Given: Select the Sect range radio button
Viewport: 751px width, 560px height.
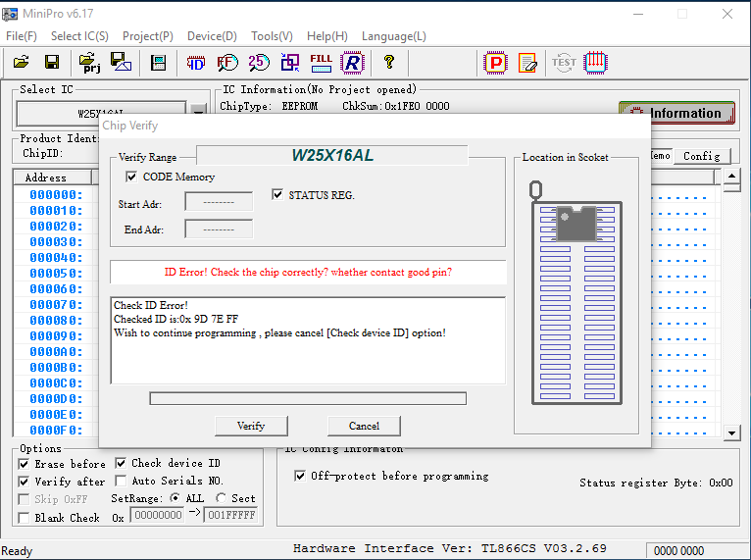Looking at the screenshot, I should (221, 498).
